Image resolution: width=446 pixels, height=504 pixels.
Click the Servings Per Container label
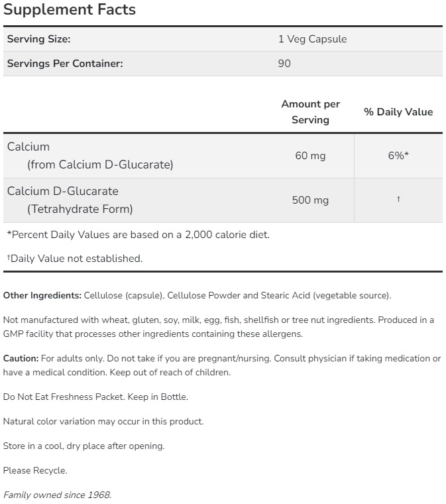click(x=65, y=64)
